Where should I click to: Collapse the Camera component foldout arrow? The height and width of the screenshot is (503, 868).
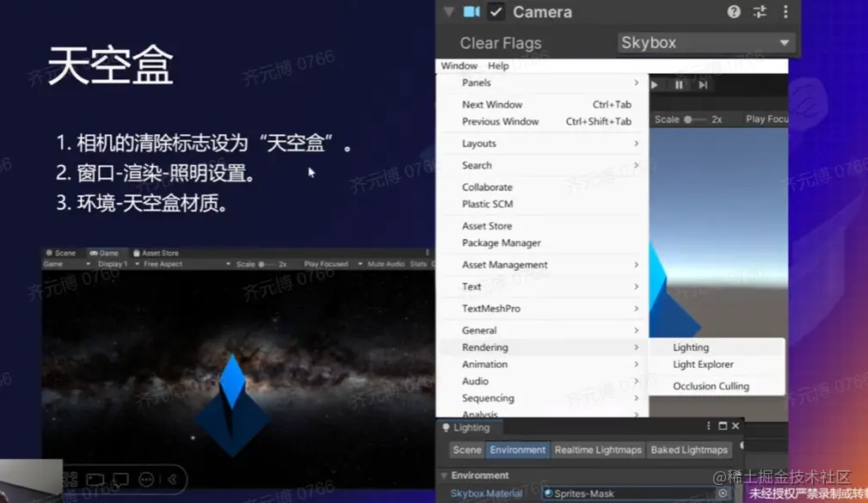(449, 12)
